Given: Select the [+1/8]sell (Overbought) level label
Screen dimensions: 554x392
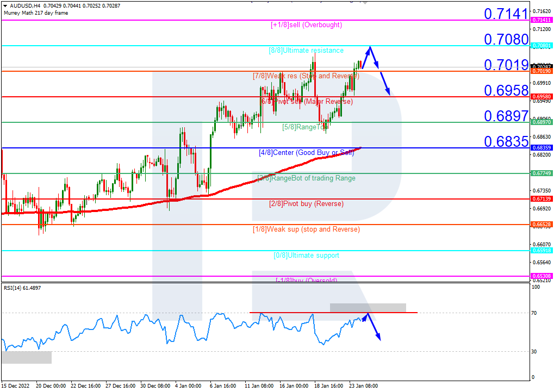Looking at the screenshot, I should coord(306,25).
